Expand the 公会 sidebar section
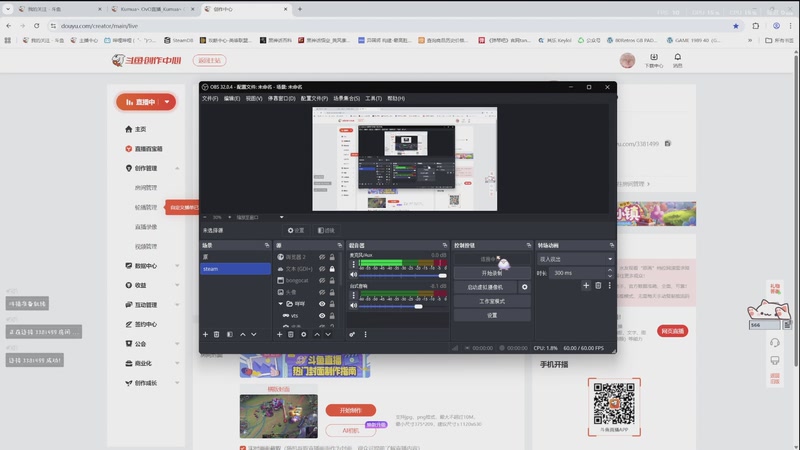 (177, 343)
